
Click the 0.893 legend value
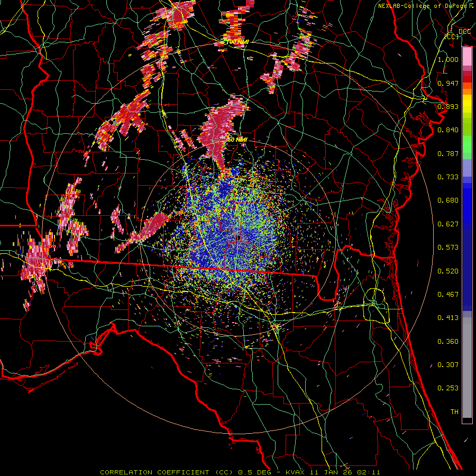coord(448,106)
